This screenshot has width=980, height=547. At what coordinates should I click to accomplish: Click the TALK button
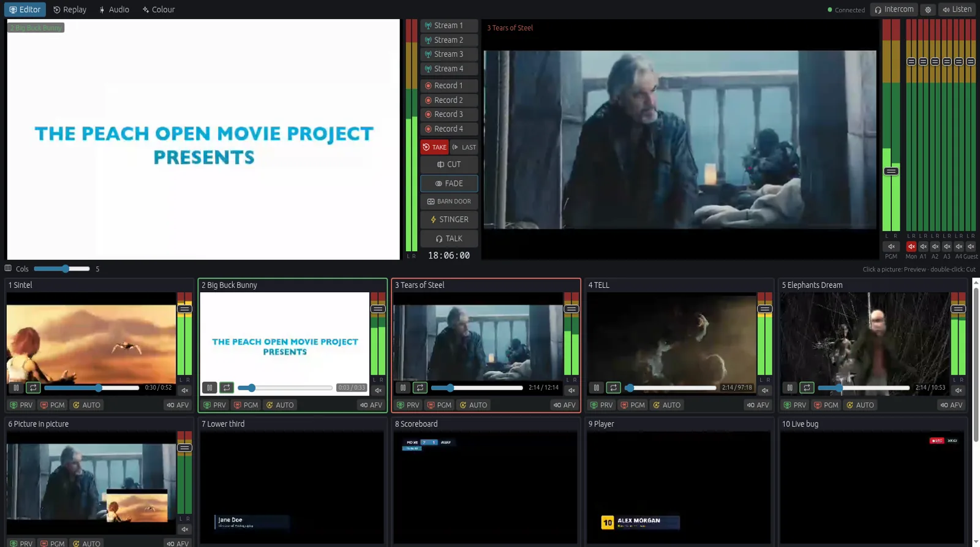(x=449, y=239)
